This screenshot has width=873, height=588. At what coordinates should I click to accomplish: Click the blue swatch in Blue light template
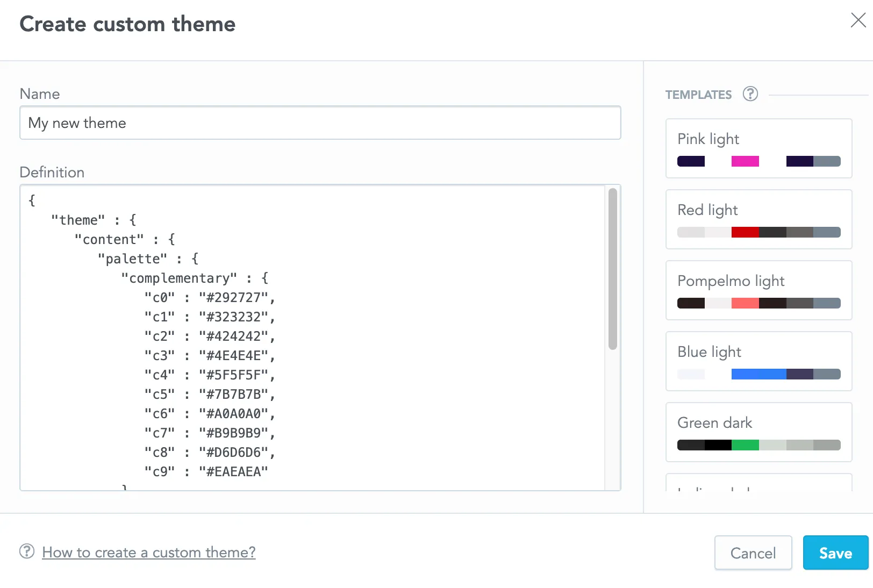point(758,374)
